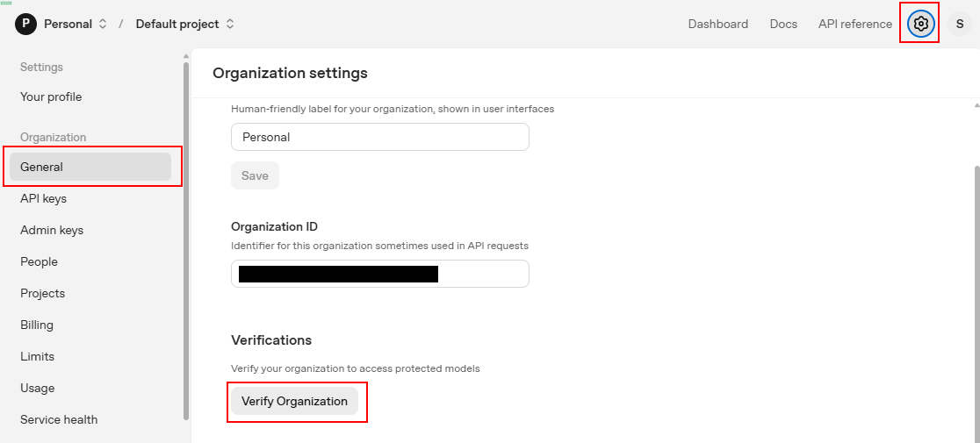Screen dimensions: 980x443
Task: Expand the Personal organization switcher
Action: pos(76,25)
